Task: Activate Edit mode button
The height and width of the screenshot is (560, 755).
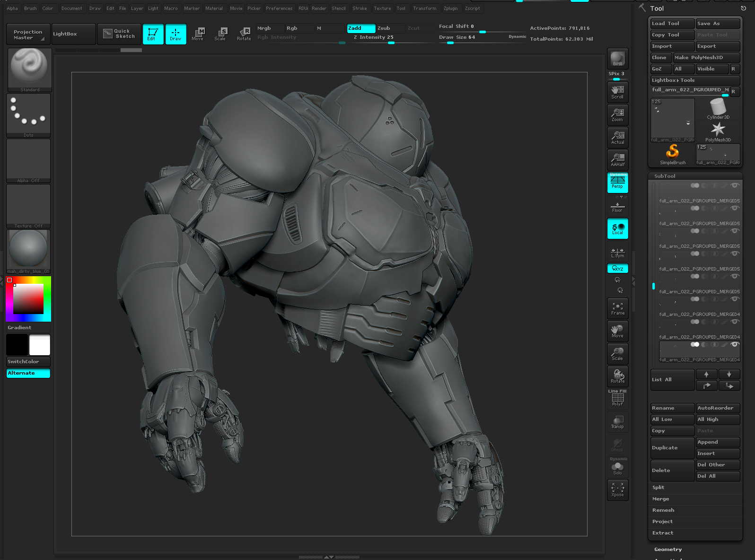Action: (x=153, y=34)
